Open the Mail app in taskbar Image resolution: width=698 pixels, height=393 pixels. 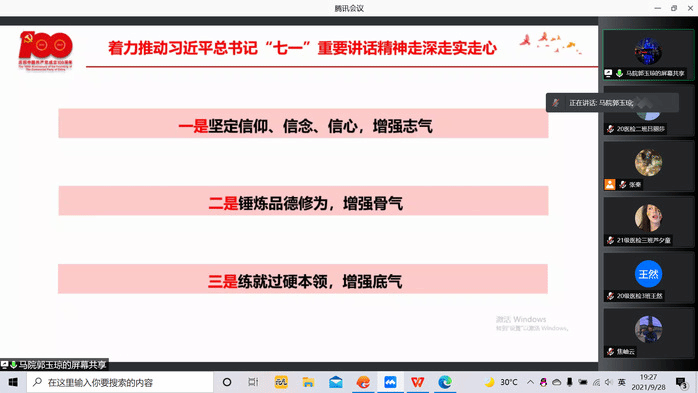pyautogui.click(x=336, y=382)
